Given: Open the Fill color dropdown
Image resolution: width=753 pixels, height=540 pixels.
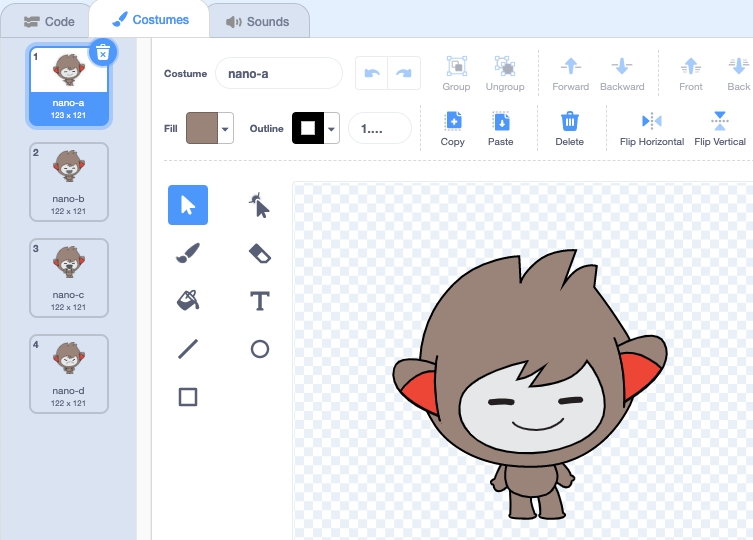Looking at the screenshot, I should [226, 128].
